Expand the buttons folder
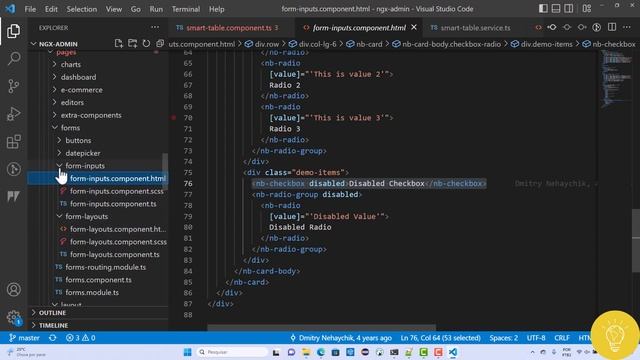640x360 pixels. point(78,140)
